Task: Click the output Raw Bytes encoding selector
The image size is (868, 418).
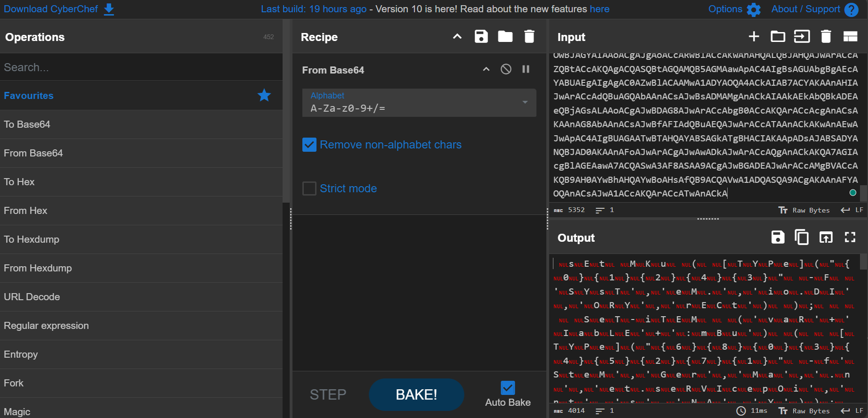Action: (804, 411)
